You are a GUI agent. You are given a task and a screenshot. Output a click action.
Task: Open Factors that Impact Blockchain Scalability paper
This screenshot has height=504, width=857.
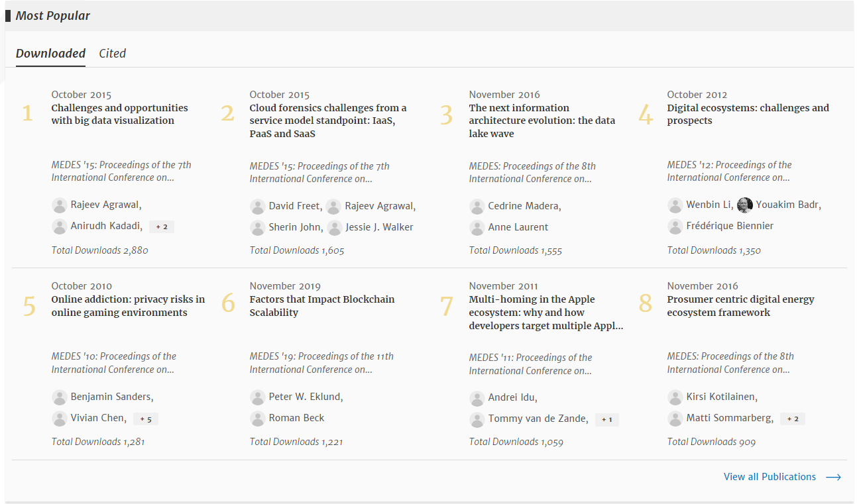321,306
